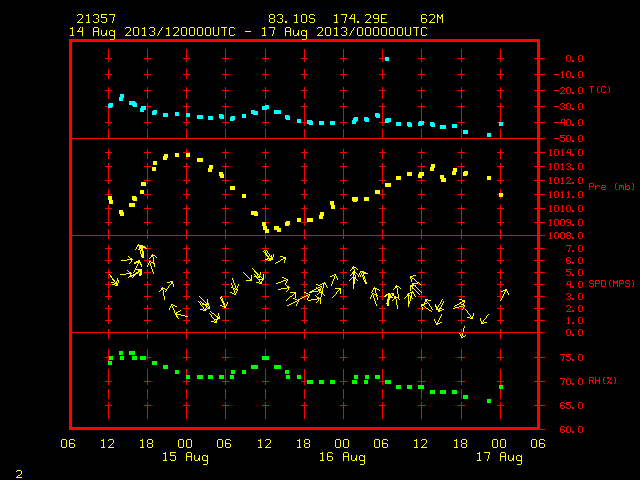Screen dimensions: 640x480
Task: Select the 15 Aug date label
Action: pos(185,457)
